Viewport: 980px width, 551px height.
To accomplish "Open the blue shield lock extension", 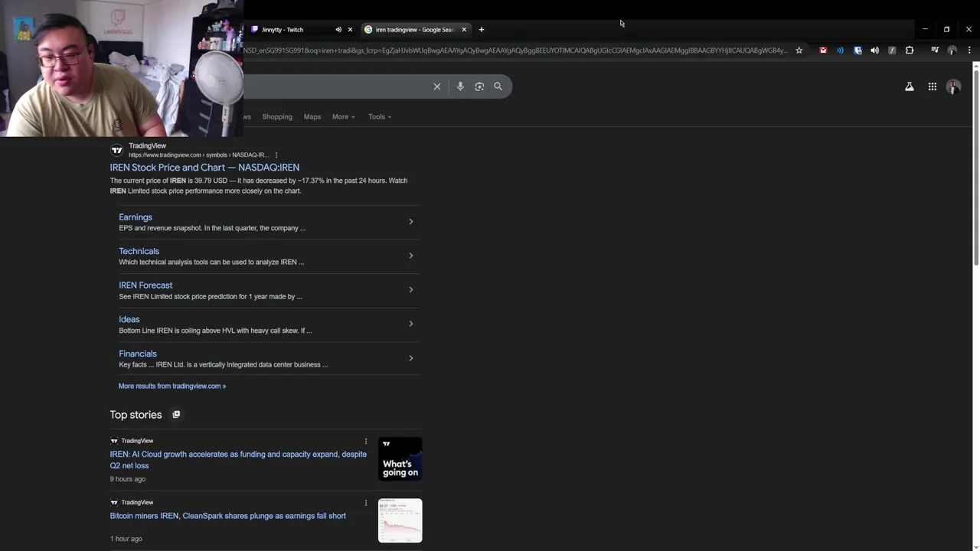I will (x=857, y=51).
